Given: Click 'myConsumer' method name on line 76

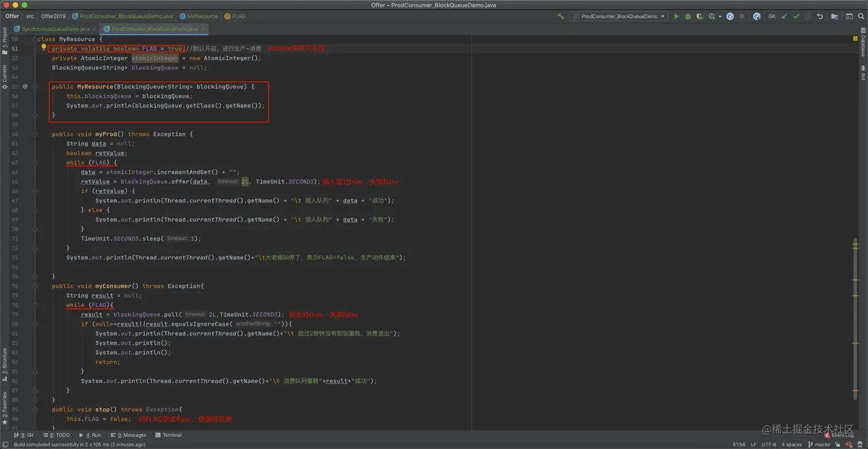Looking at the screenshot, I should [114, 286].
